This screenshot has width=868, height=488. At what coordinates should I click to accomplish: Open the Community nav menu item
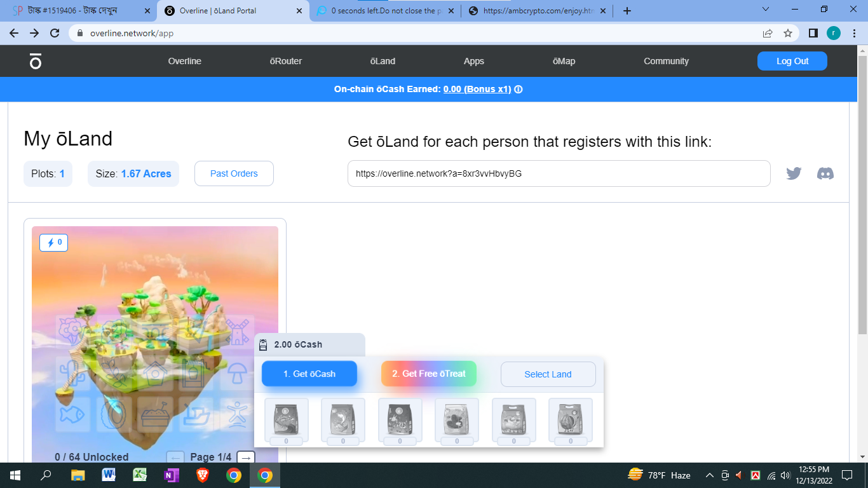coord(666,61)
